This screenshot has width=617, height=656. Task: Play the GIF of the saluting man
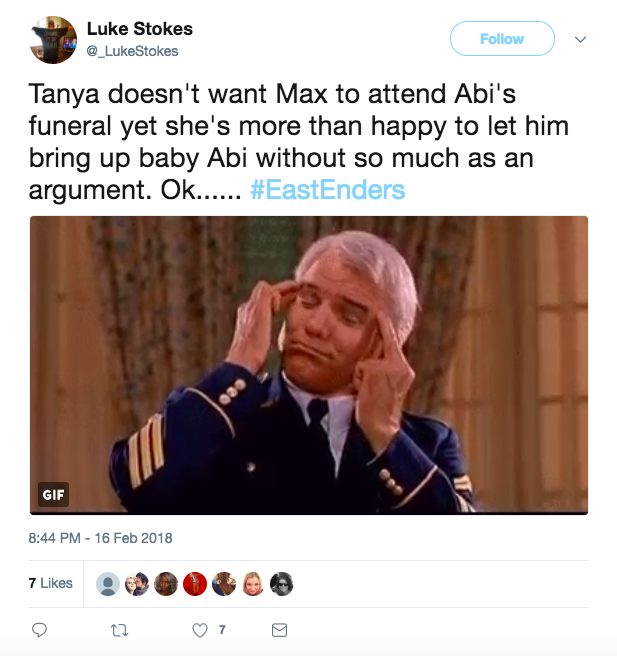(308, 365)
